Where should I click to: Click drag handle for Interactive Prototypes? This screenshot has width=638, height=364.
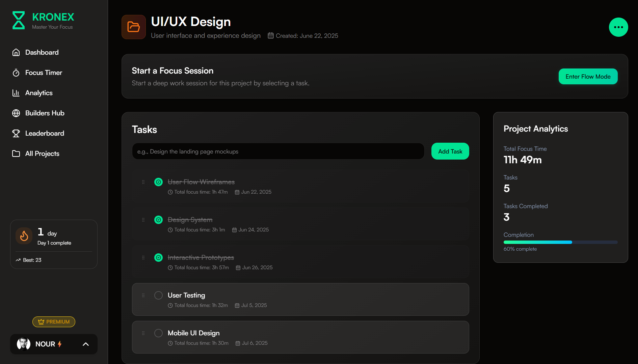pos(143,258)
